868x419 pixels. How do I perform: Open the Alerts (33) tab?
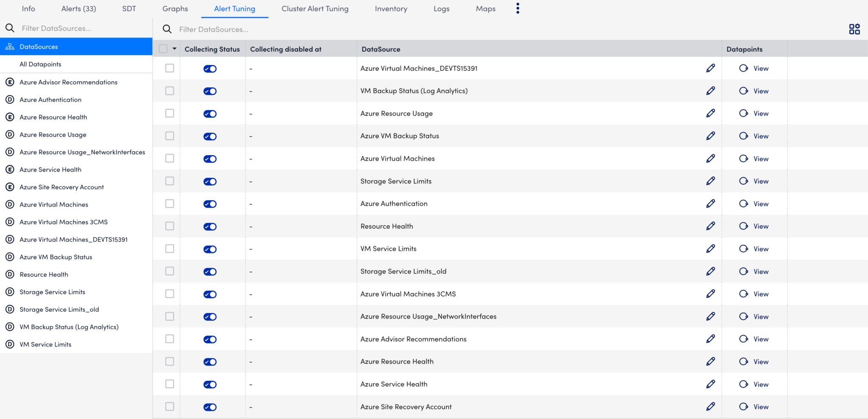(78, 8)
